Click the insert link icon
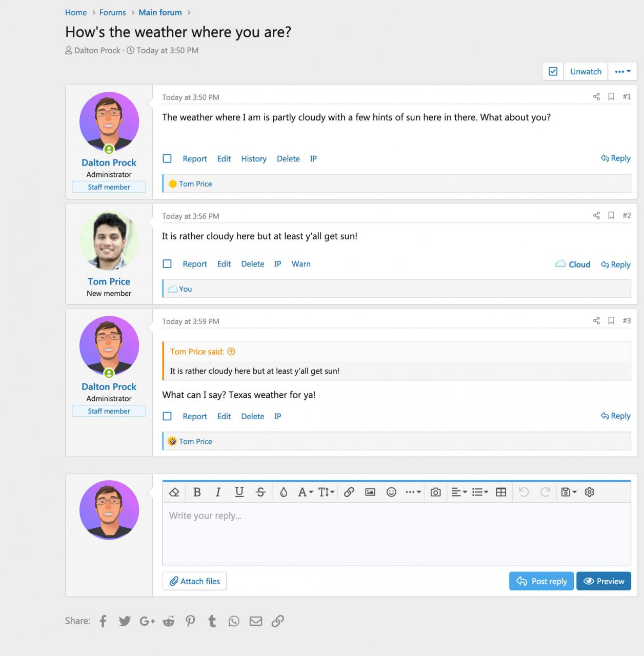This screenshot has width=644, height=656. tap(349, 492)
